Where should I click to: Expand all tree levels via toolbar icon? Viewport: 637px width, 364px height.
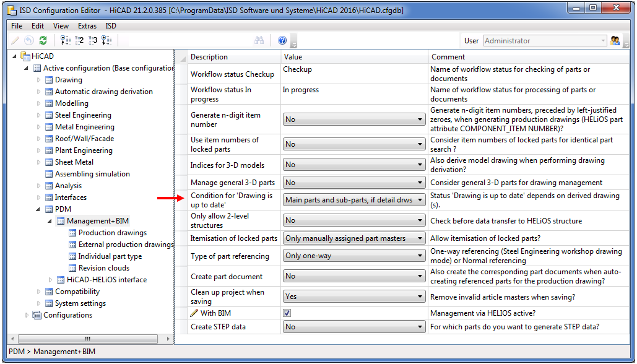pos(106,40)
